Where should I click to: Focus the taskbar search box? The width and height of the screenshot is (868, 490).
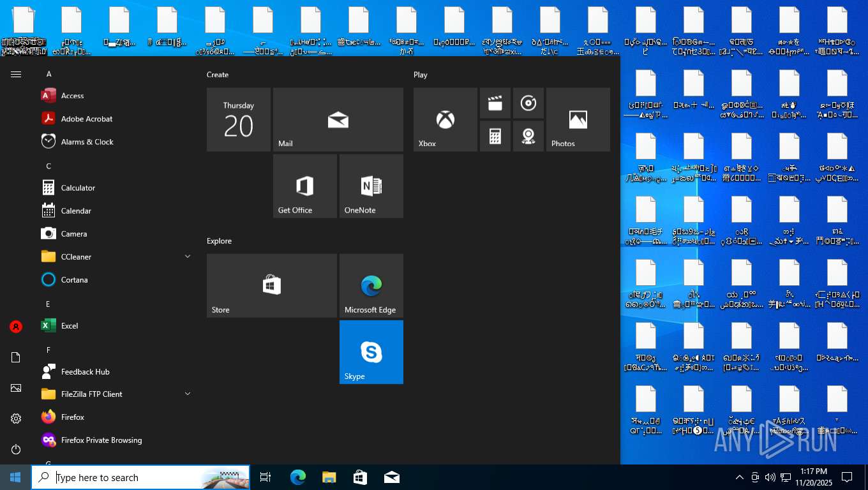click(140, 477)
